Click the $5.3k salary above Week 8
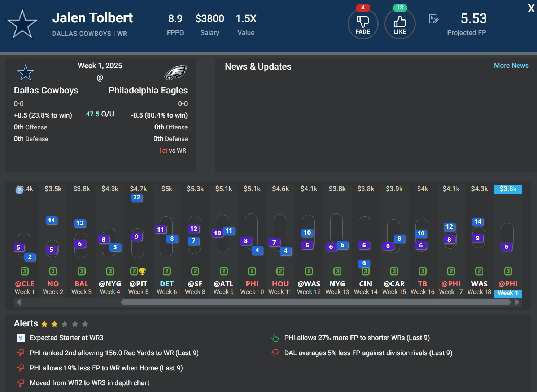Screen dimensions: 537x392 195,189
